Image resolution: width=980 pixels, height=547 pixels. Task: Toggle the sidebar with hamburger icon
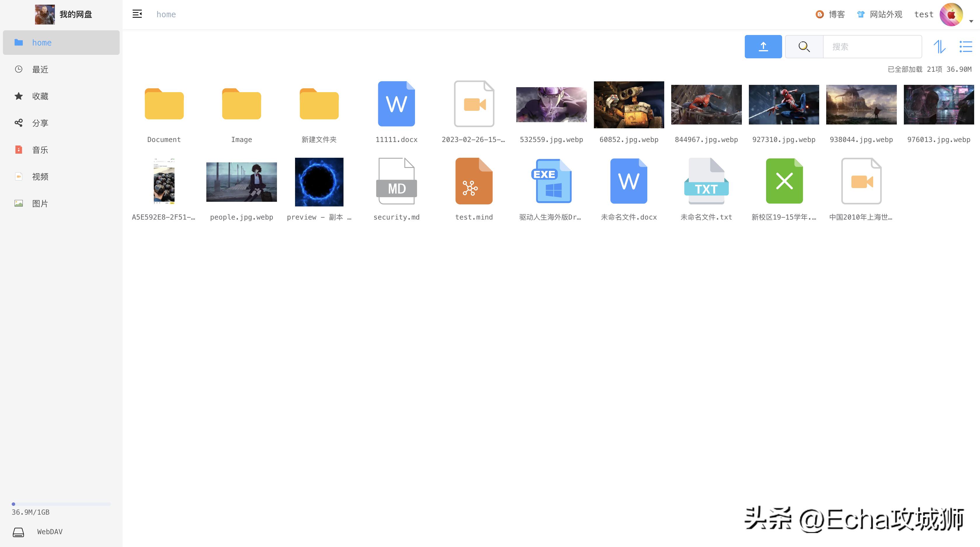(x=137, y=14)
